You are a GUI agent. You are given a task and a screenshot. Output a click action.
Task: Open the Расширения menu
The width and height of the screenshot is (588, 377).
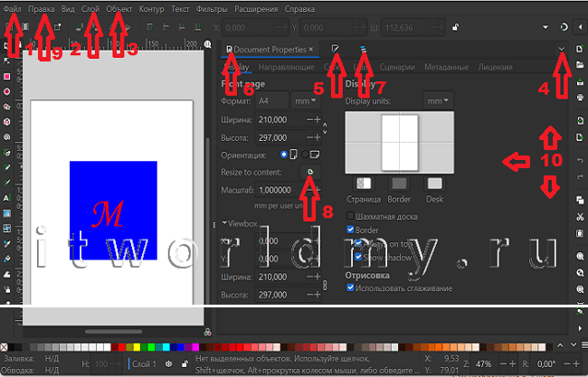pyautogui.click(x=256, y=9)
